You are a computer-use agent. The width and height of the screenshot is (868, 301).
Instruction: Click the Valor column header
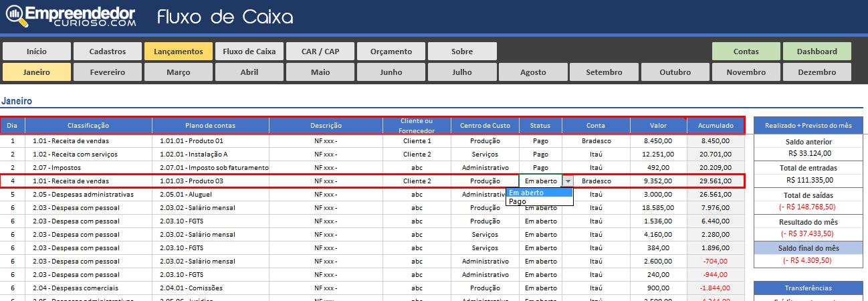(658, 125)
